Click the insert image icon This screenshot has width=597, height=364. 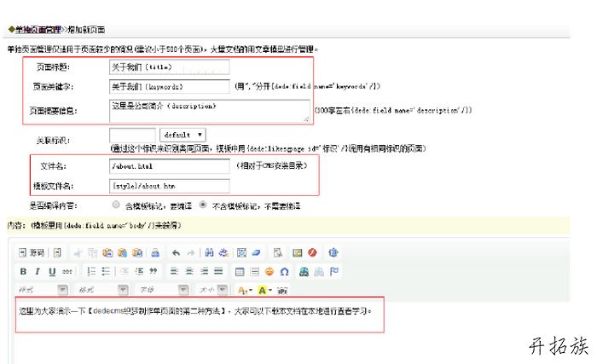tap(298, 252)
